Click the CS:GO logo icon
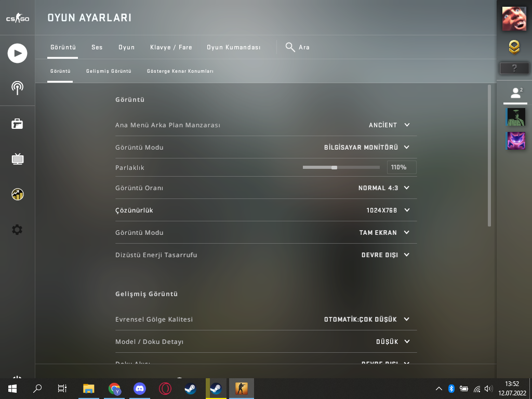 coord(17,18)
